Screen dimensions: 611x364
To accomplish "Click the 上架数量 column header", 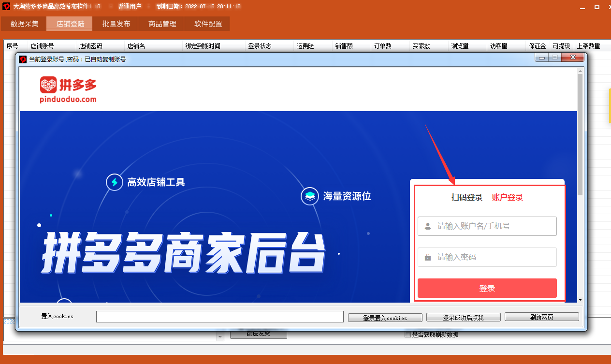I will pyautogui.click(x=589, y=46).
